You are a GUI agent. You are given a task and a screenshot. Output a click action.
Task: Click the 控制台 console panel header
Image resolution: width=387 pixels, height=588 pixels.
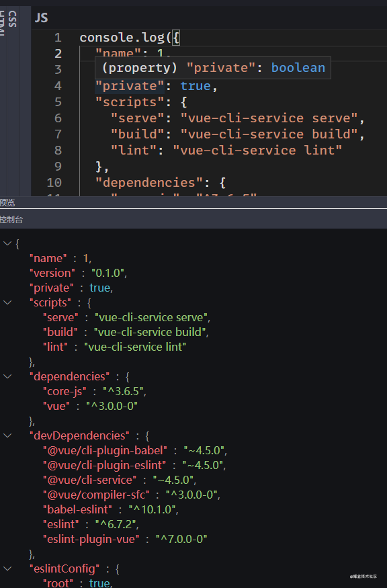pyautogui.click(x=11, y=219)
